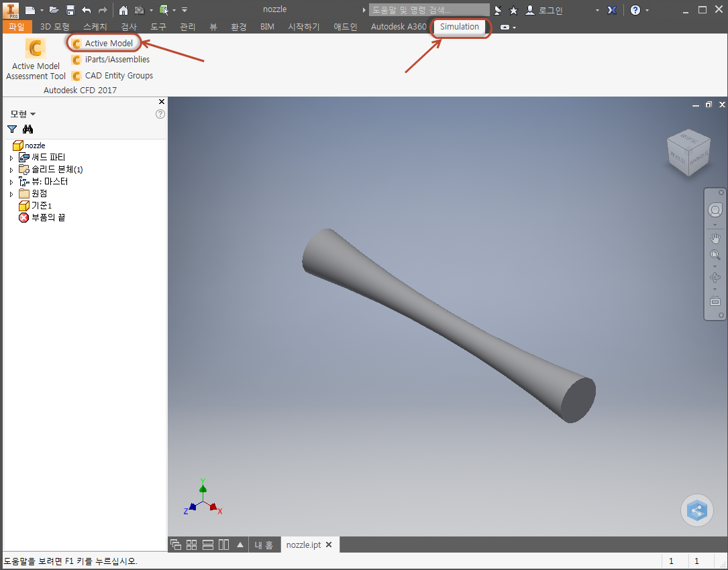The width and height of the screenshot is (728, 570).
Task: Undo the last action
Action: [x=87, y=10]
